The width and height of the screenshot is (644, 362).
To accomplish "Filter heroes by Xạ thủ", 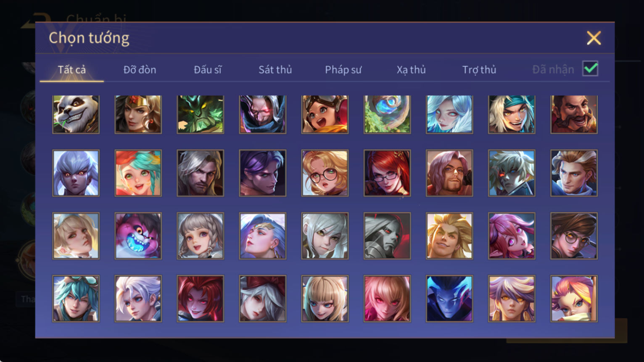I will click(411, 70).
